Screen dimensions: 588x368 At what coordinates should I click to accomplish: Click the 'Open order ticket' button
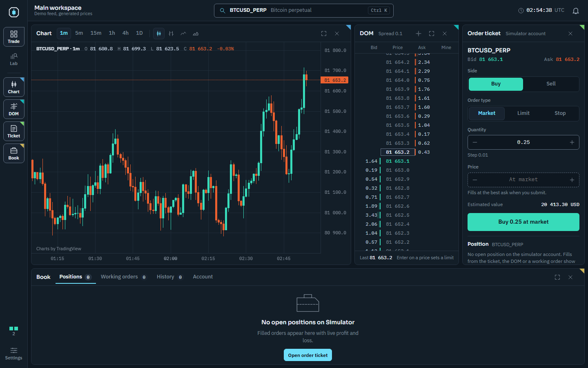pos(308,355)
